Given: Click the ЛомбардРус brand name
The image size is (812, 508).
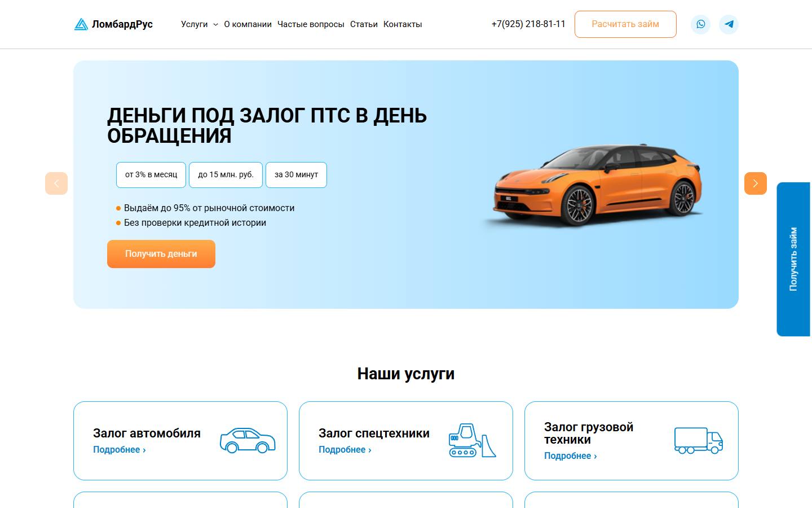Looking at the screenshot, I should tap(122, 24).
